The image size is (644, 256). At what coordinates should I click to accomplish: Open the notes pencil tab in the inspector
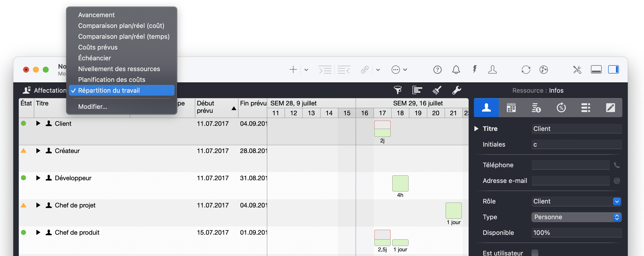click(x=611, y=108)
